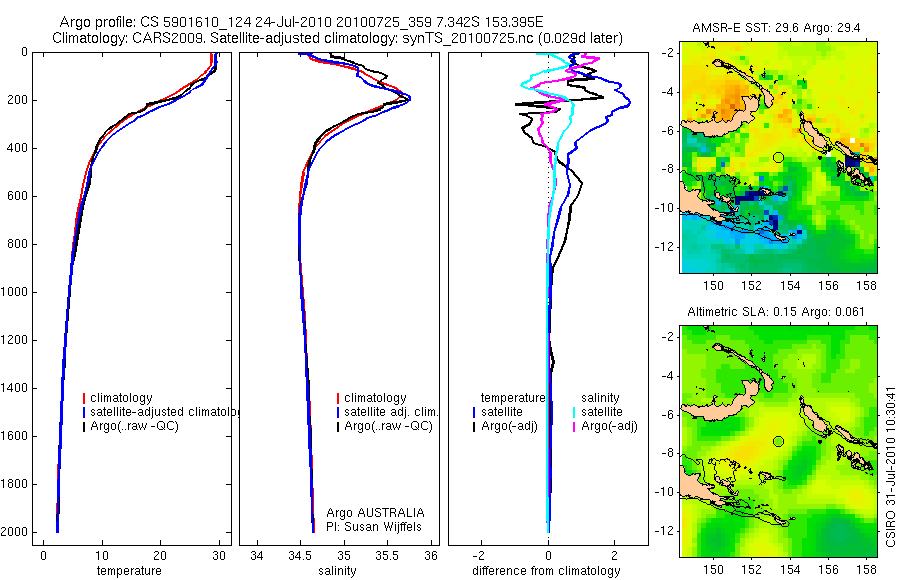Select the CSIRO 31-Jul-2010 timestamp text

[x=890, y=467]
